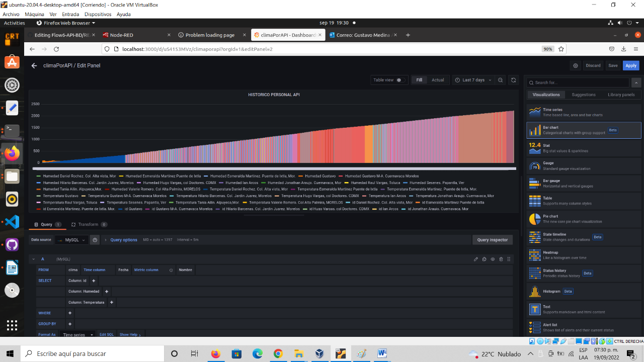This screenshot has height=362, width=644.
Task: Hide query A using the eye toggle
Action: 493,259
